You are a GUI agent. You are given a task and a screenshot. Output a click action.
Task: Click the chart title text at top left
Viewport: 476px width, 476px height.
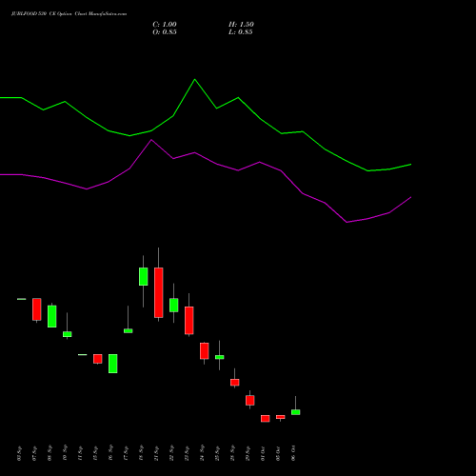69,13
